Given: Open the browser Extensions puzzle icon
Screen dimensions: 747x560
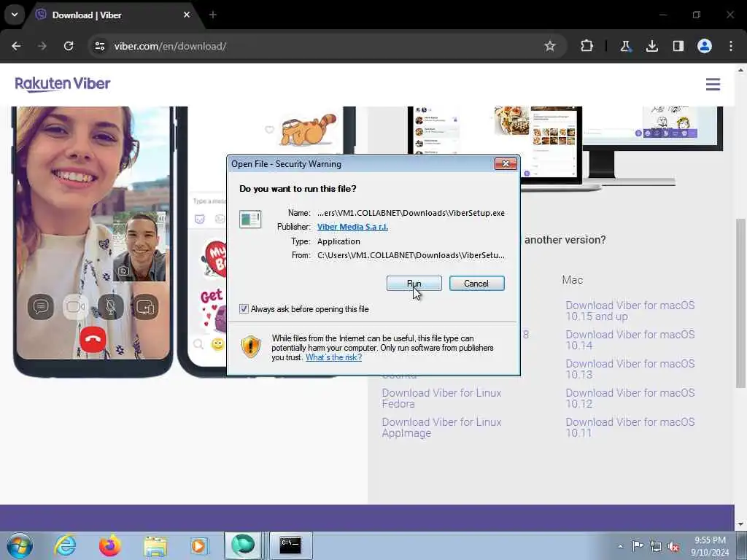Looking at the screenshot, I should [587, 46].
